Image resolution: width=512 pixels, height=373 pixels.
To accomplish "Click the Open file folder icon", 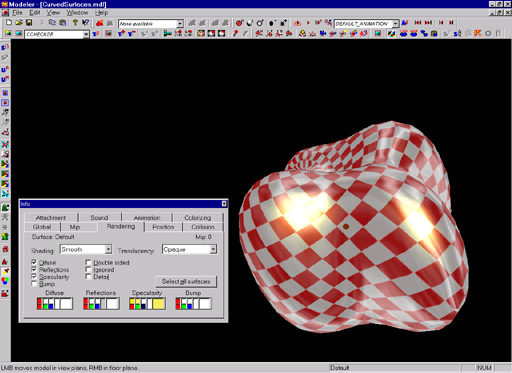I will (x=19, y=23).
